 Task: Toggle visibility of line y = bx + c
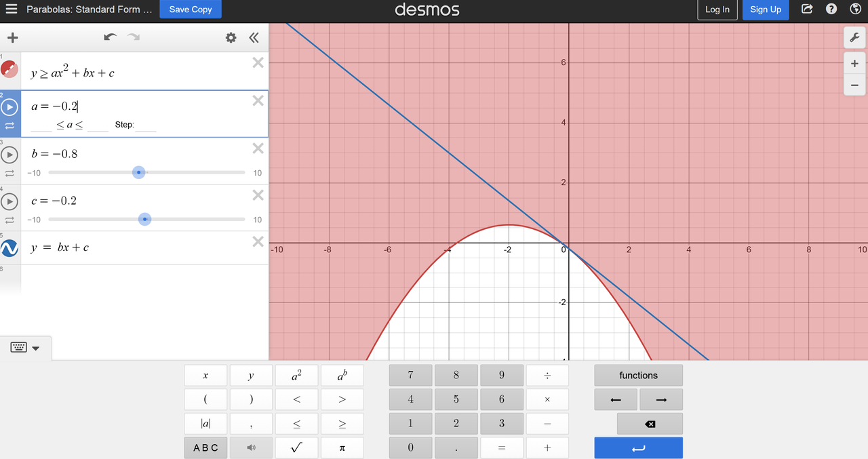pyautogui.click(x=9, y=248)
